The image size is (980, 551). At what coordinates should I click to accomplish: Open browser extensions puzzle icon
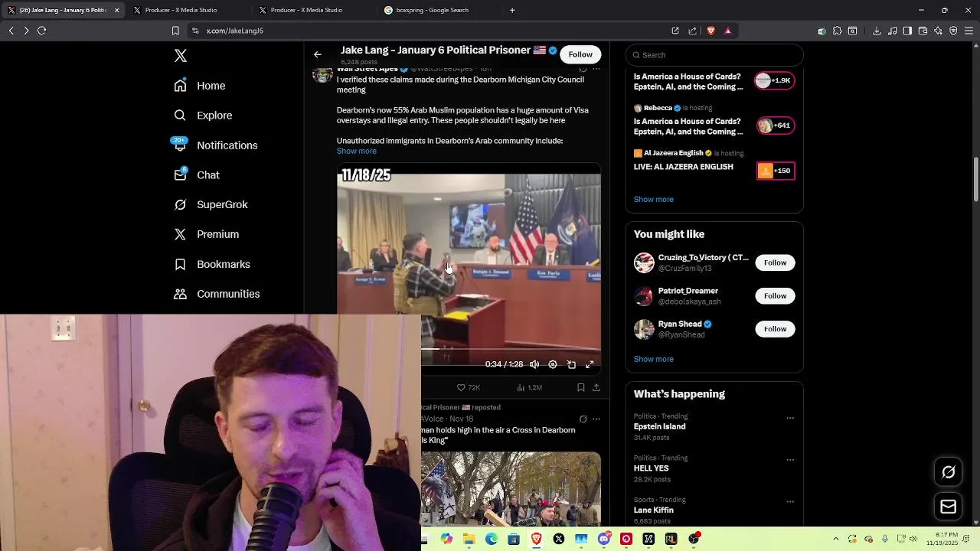(x=837, y=31)
